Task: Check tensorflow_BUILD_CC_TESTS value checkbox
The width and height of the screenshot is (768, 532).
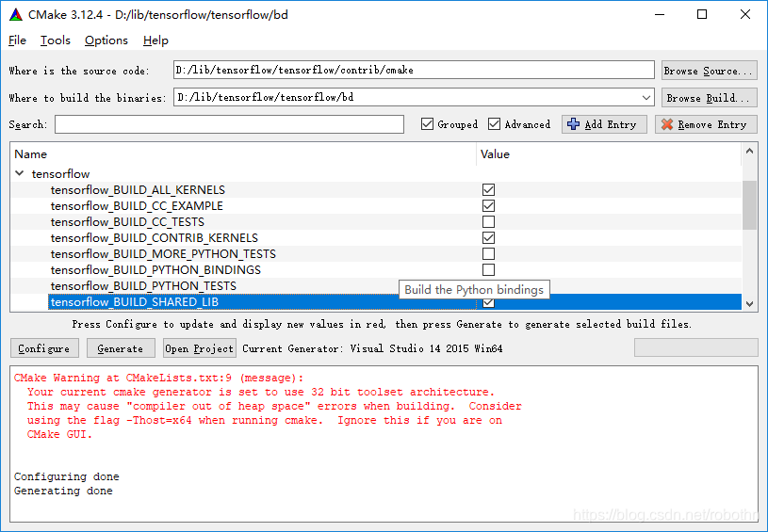Action: pos(488,221)
